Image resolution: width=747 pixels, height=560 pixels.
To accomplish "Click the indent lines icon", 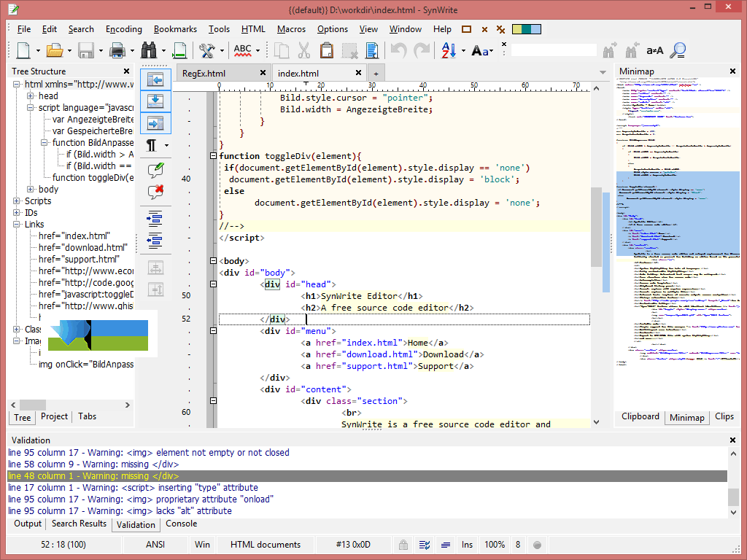I will [155, 219].
